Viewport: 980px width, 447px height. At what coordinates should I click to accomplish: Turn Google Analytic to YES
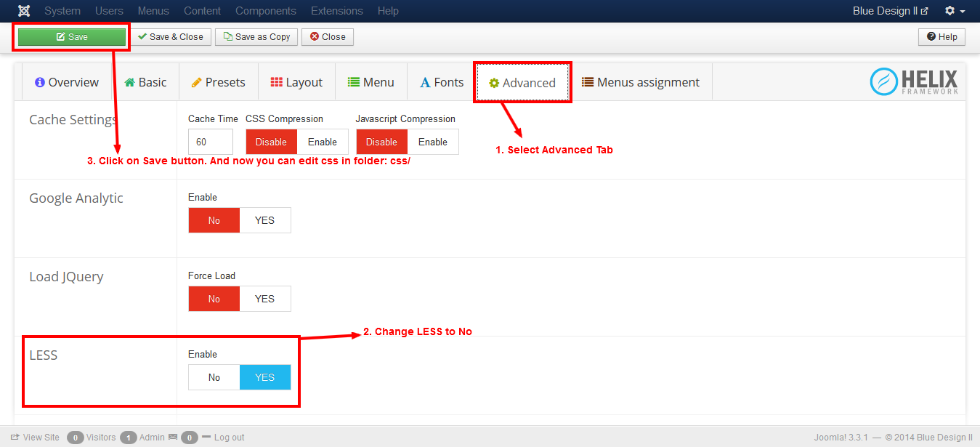(x=264, y=220)
